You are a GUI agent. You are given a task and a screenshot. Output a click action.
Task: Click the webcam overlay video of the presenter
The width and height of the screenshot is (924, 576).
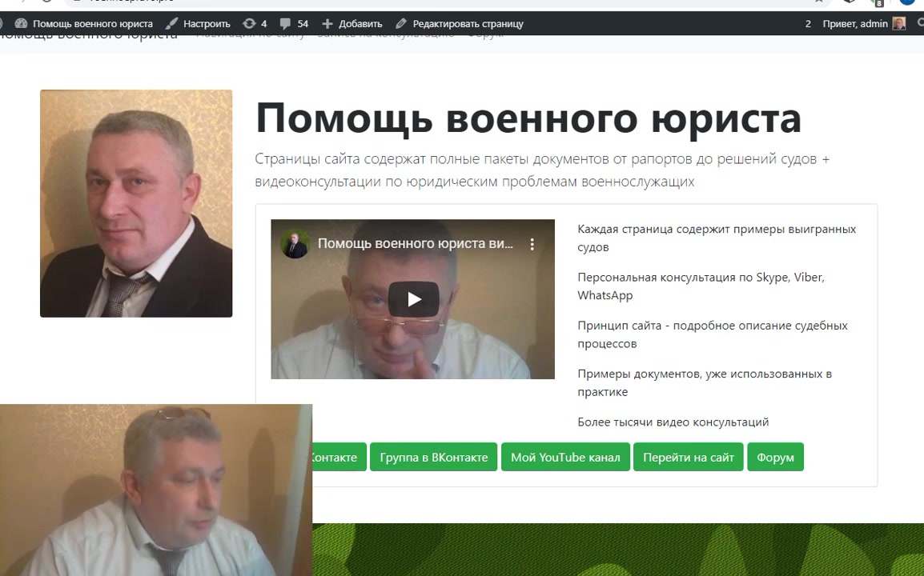156,490
